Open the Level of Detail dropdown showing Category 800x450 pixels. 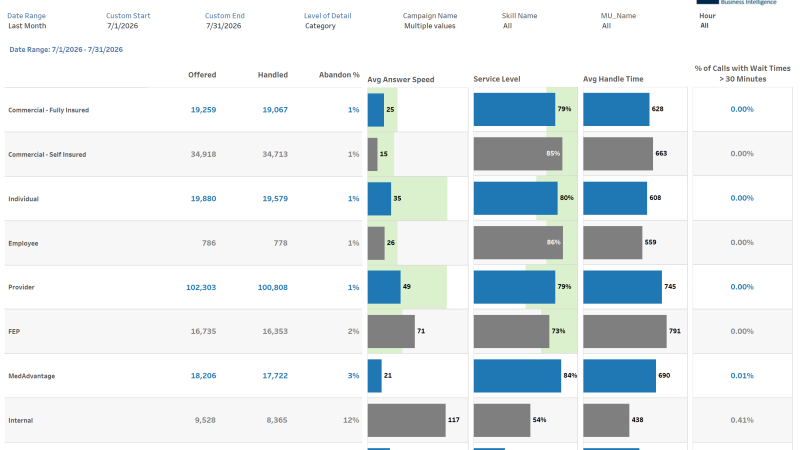point(320,26)
